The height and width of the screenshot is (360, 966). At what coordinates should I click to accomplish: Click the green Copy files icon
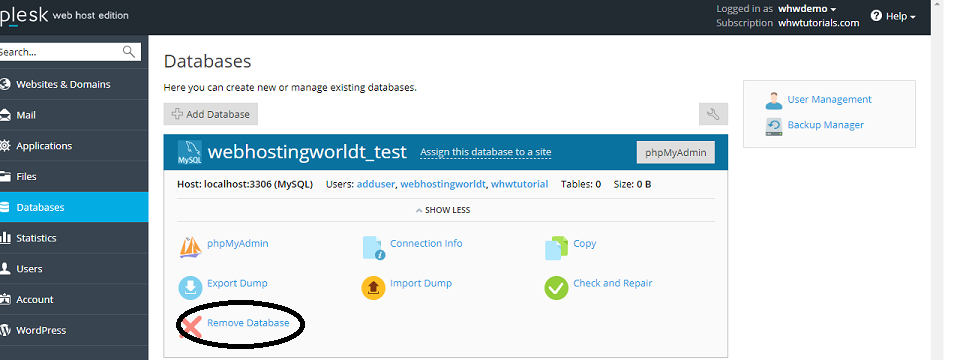556,248
